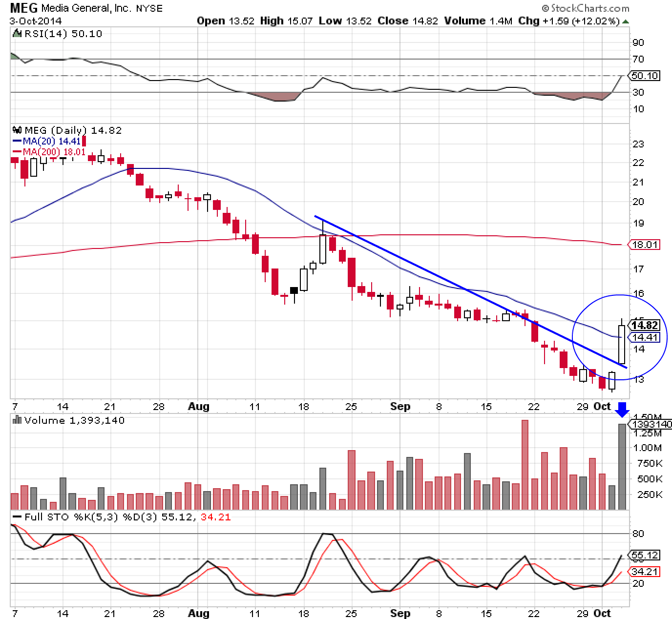Viewport: 672px width, 619px height.
Task: Click the Aug label under the price chart
Action: (199, 407)
